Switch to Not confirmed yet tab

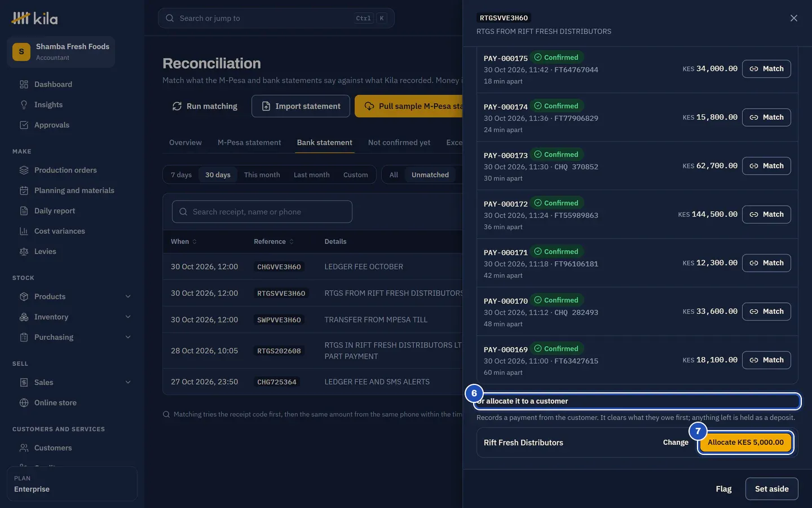(399, 143)
